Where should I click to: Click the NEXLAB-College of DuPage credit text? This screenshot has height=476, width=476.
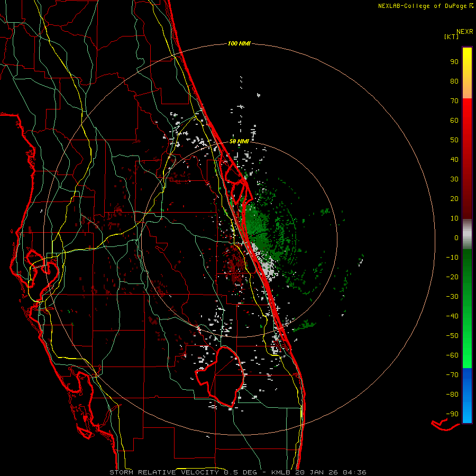coord(425,6)
